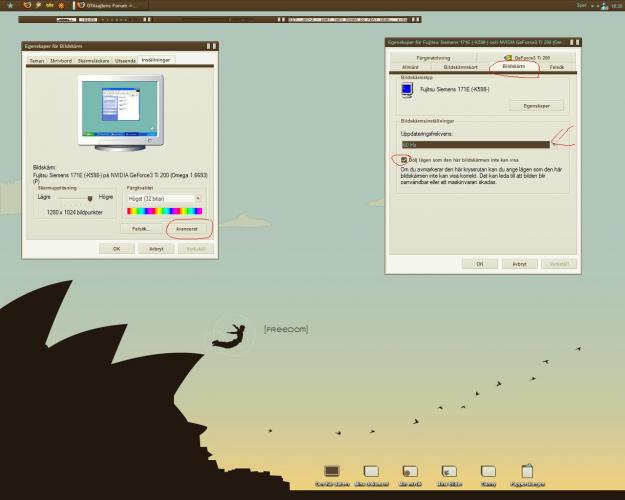Open the recycle bin icon in the dock

[x=526, y=470]
